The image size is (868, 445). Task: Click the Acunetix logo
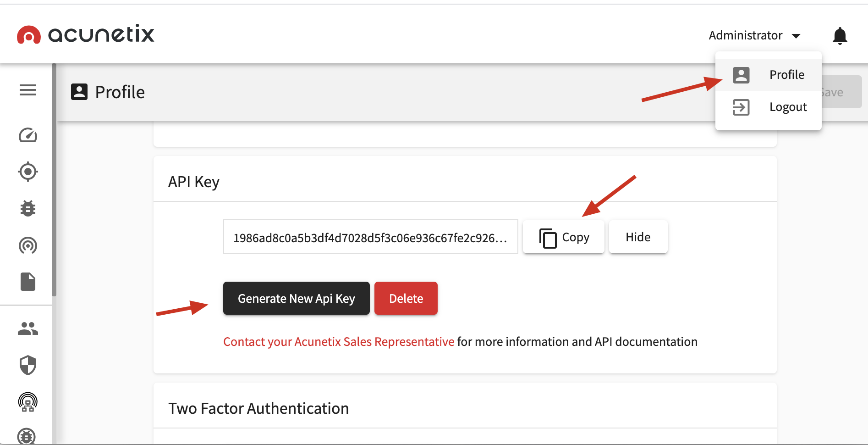coord(86,34)
